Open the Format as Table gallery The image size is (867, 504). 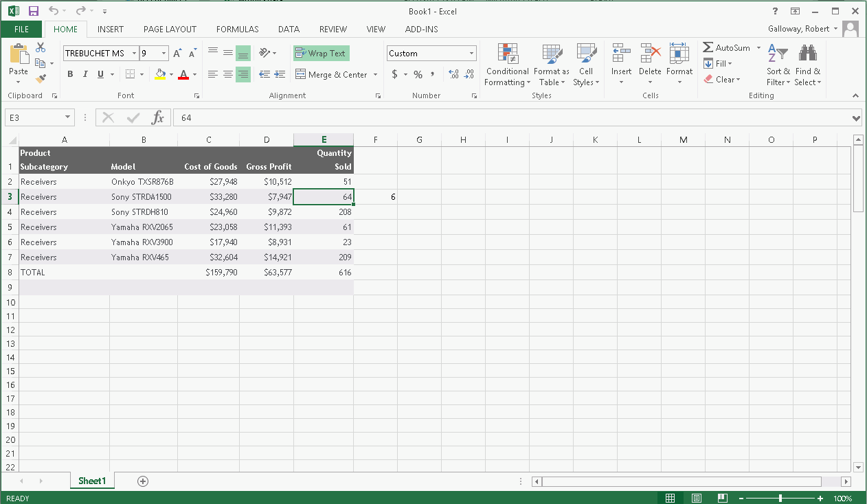(x=552, y=65)
